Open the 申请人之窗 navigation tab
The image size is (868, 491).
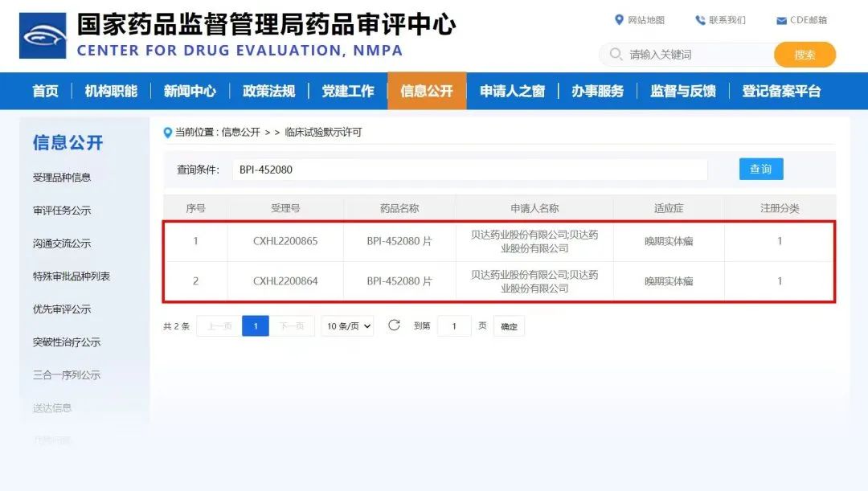point(512,91)
